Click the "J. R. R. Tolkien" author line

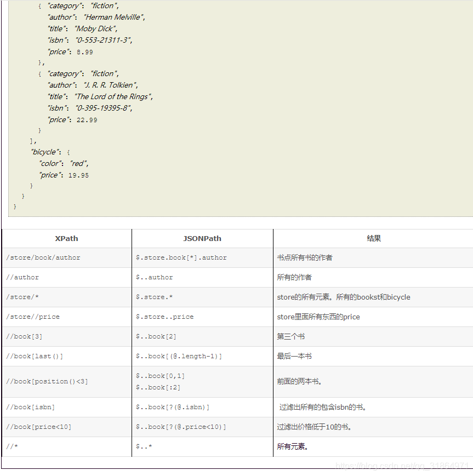click(x=92, y=85)
